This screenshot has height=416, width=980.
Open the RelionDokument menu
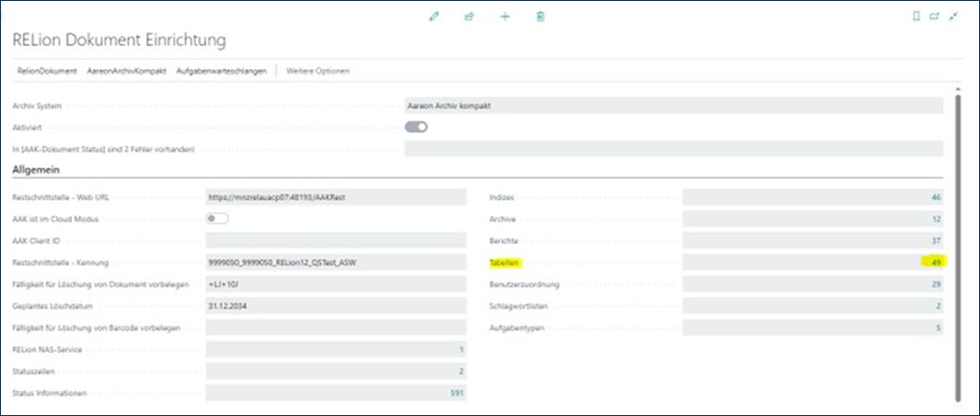point(47,71)
